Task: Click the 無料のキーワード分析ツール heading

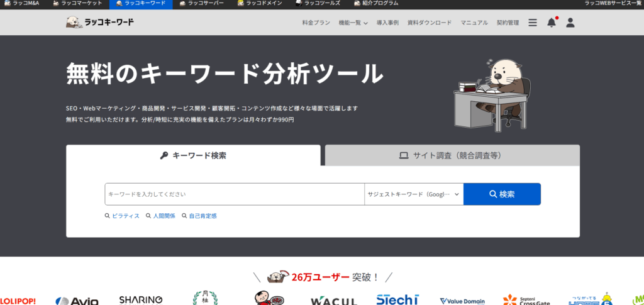Action: pyautogui.click(x=225, y=74)
